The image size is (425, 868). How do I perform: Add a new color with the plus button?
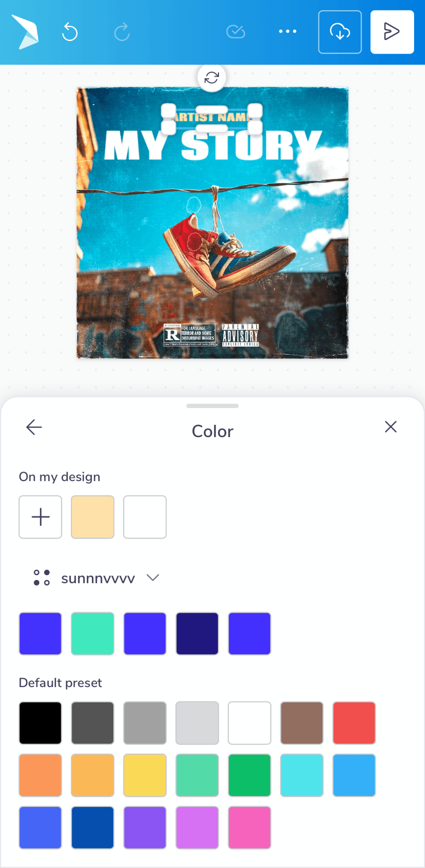(x=40, y=517)
